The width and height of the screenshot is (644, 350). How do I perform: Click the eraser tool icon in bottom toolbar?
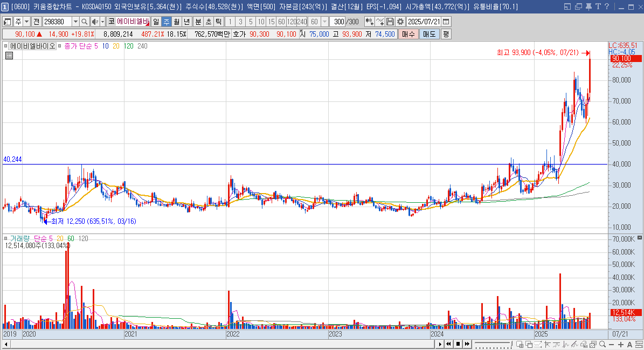coord(584,344)
